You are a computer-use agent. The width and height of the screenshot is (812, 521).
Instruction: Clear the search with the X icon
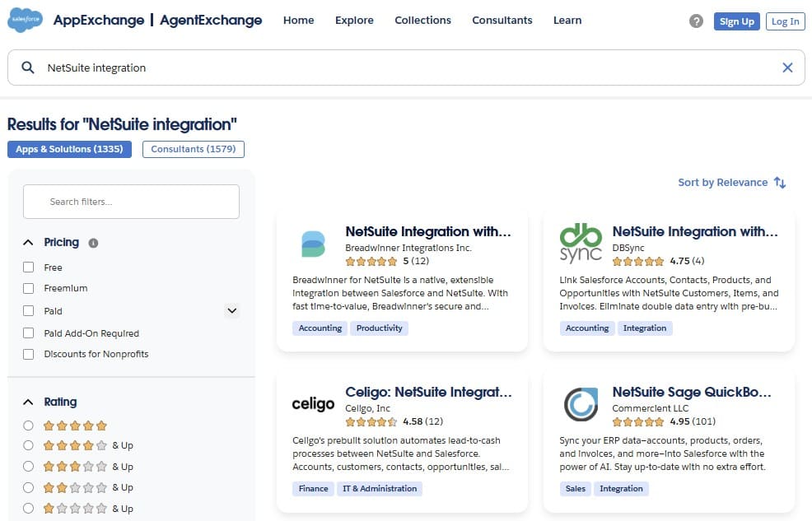point(787,67)
